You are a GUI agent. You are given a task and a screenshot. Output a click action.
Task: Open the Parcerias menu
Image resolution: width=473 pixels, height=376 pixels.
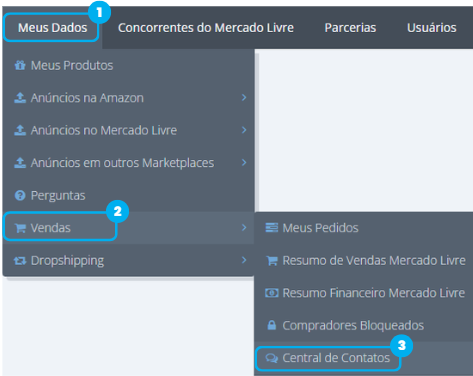[x=350, y=28]
